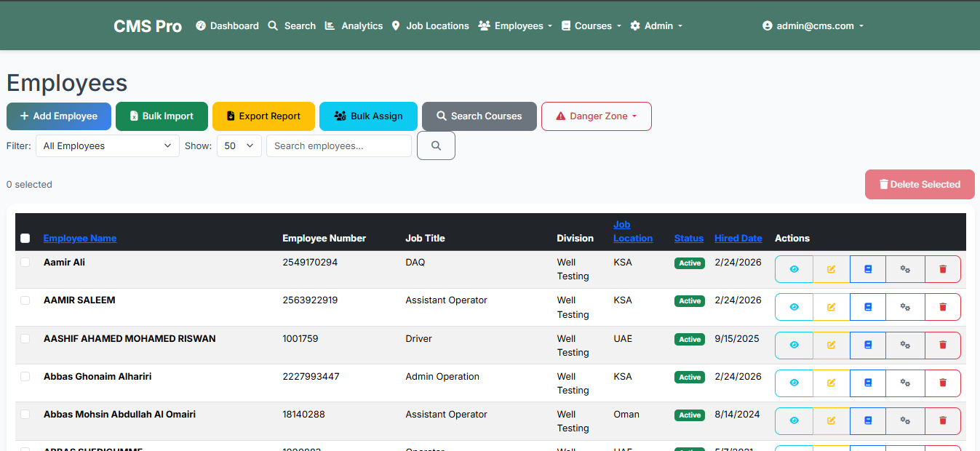
Task: Open the gears icon for Abbas Ghonaim Alhariri
Action: coord(905,383)
